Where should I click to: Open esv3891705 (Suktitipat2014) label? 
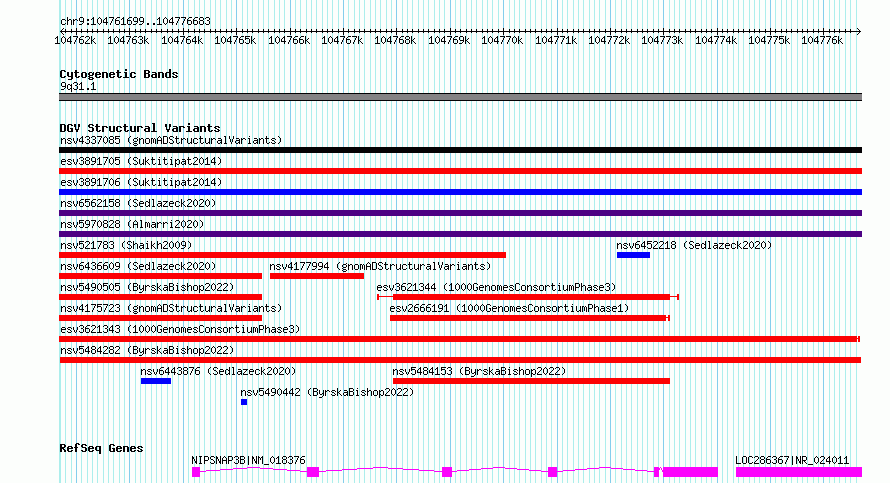tap(141, 161)
